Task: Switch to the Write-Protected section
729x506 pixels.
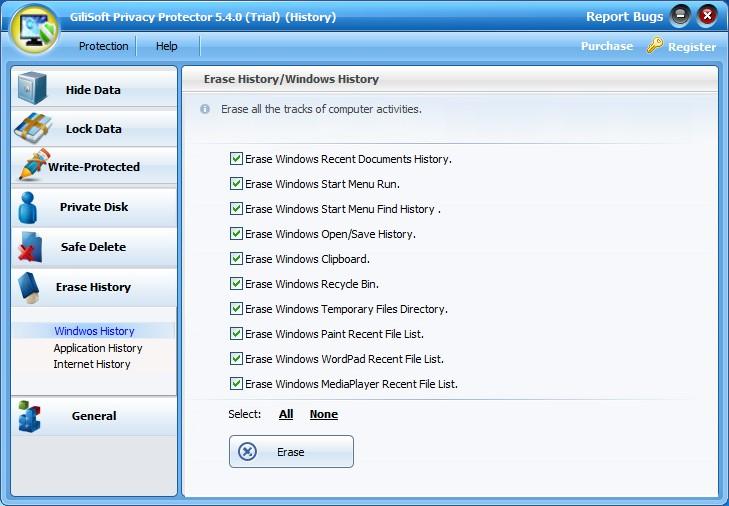Action: (94, 166)
